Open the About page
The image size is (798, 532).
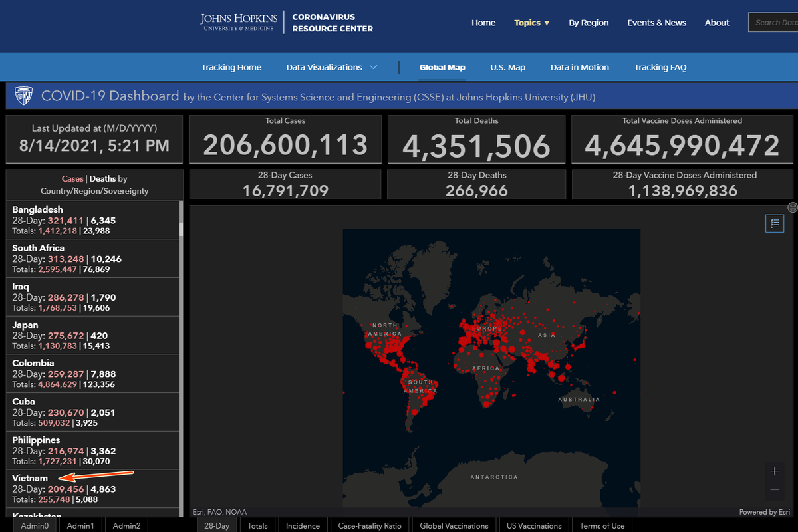[717, 23]
